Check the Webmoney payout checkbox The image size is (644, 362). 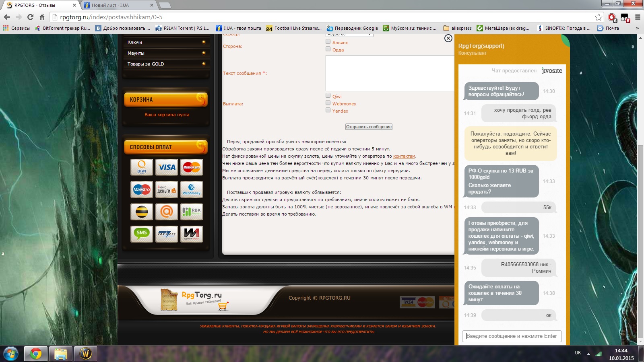click(x=328, y=103)
